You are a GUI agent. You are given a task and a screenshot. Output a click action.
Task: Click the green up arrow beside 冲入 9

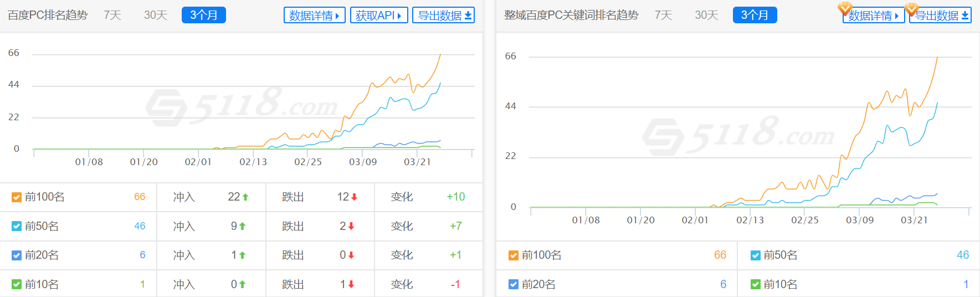(242, 227)
